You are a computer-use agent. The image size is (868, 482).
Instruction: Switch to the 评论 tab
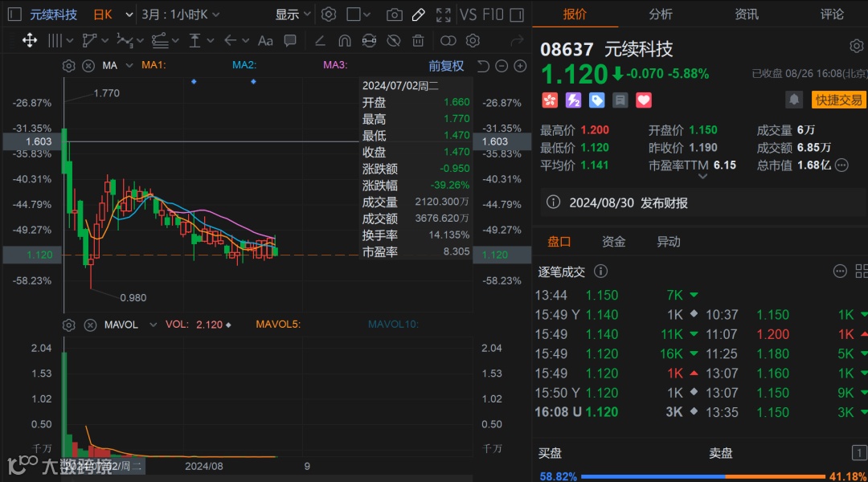pyautogui.click(x=832, y=14)
